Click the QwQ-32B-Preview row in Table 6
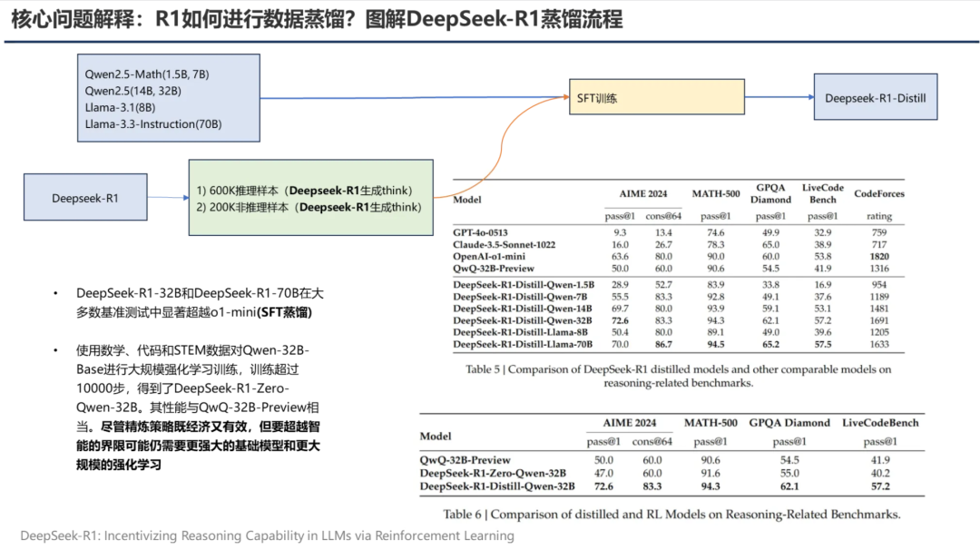Image resolution: width=980 pixels, height=550 pixels. 635,460
